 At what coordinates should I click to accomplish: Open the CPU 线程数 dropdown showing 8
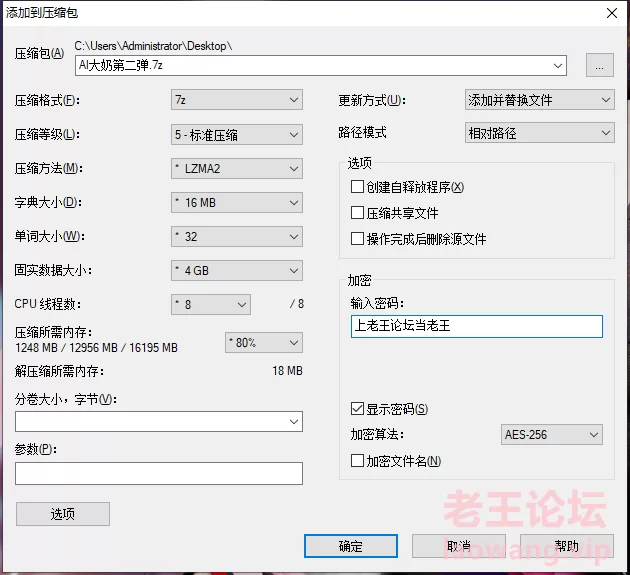click(211, 305)
